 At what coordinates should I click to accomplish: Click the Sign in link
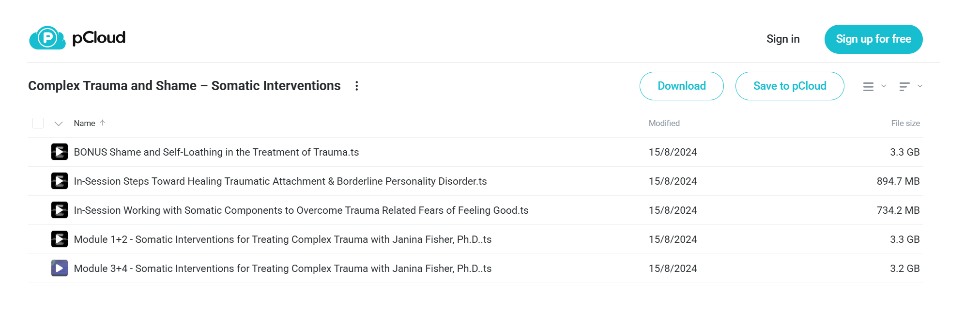pyautogui.click(x=783, y=39)
